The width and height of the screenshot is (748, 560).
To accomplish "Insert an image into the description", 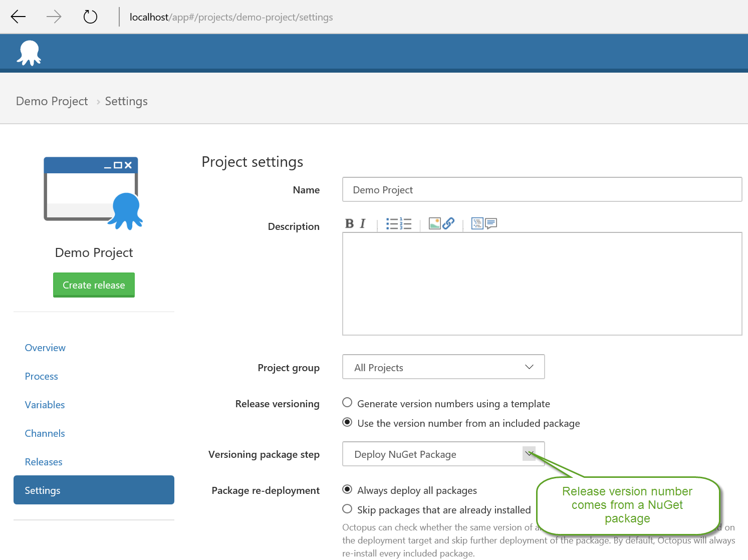I will coord(434,223).
